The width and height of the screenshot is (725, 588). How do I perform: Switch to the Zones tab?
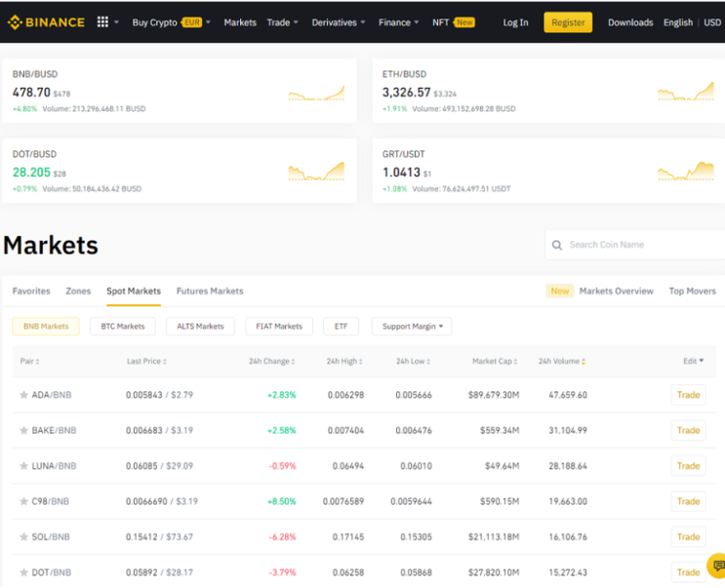tap(78, 291)
